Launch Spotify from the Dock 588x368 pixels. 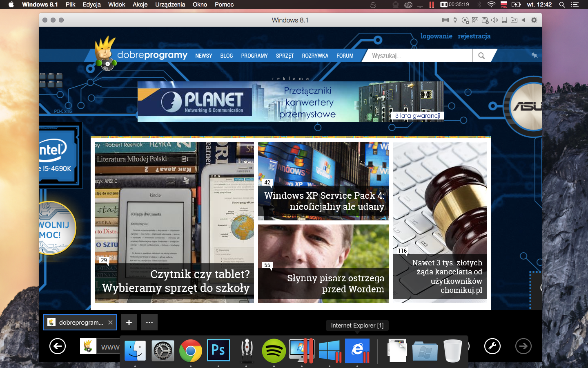pos(274,350)
